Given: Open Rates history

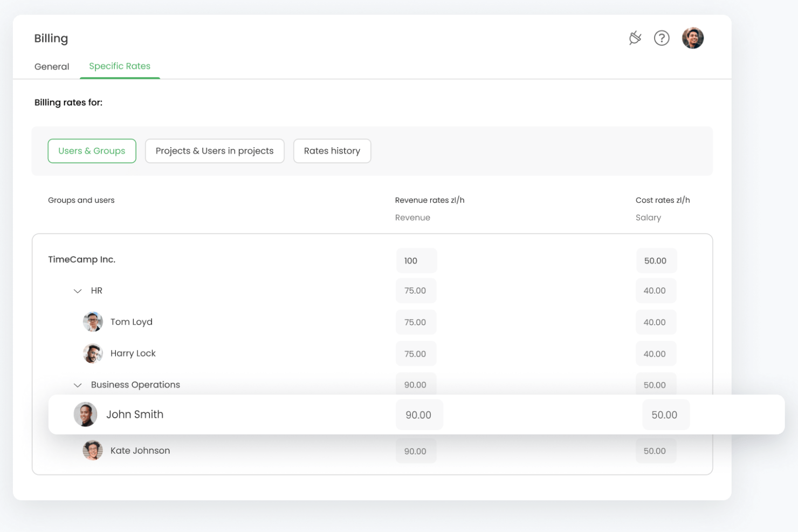Looking at the screenshot, I should click(332, 151).
